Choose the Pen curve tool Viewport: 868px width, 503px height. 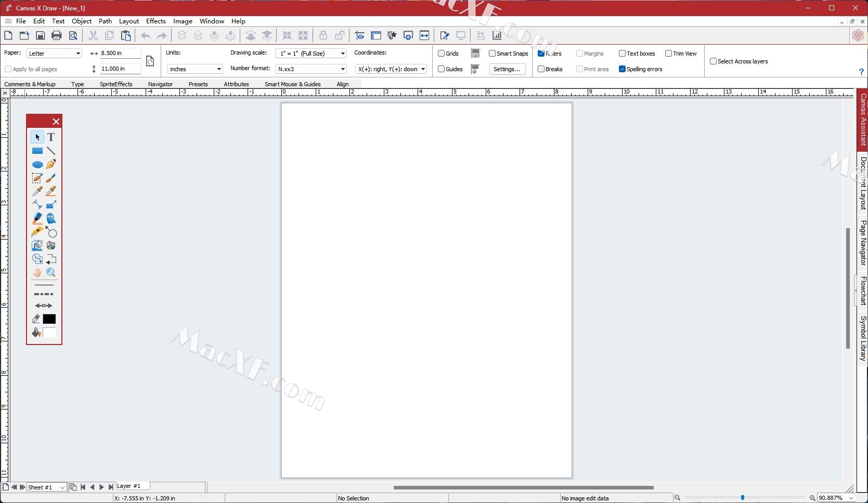pos(51,164)
